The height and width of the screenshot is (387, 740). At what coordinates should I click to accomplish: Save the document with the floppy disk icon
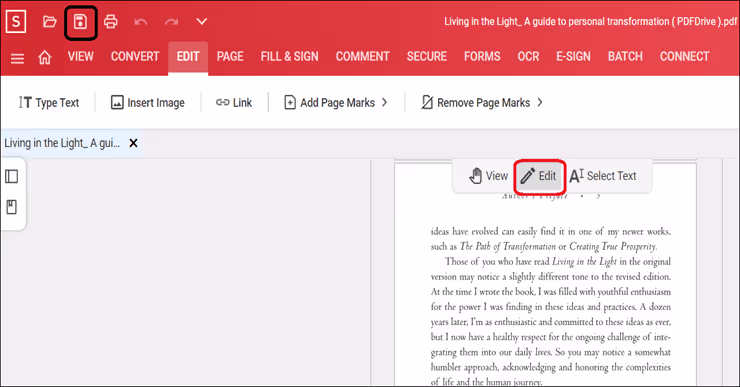(x=80, y=22)
